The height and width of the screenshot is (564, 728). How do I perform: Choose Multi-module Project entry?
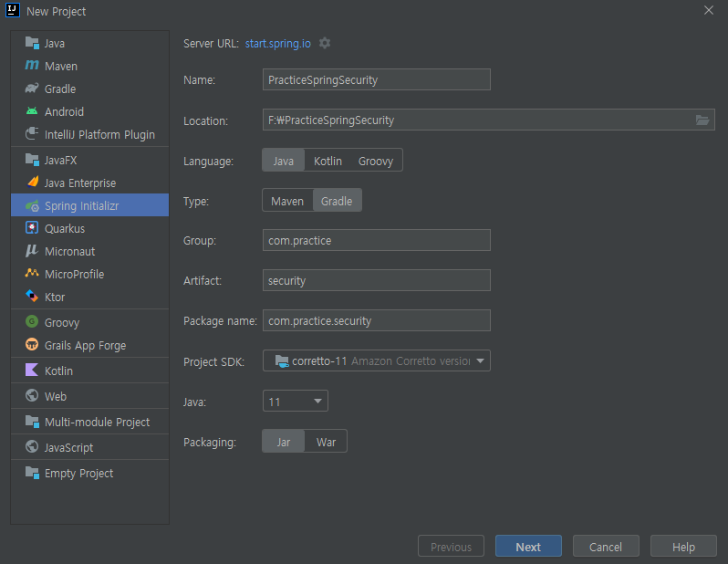point(89,422)
